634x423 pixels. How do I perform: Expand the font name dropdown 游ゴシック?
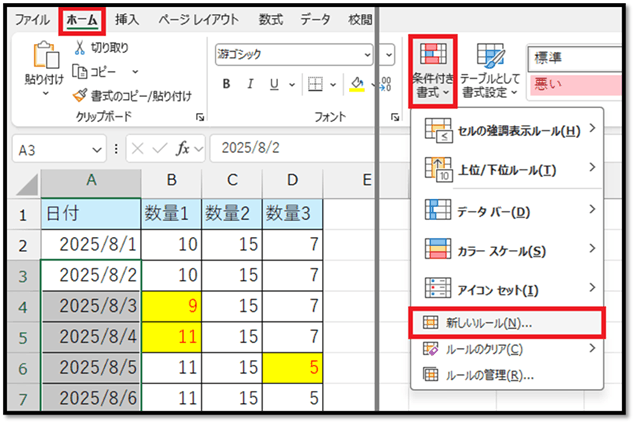[x=366, y=54]
